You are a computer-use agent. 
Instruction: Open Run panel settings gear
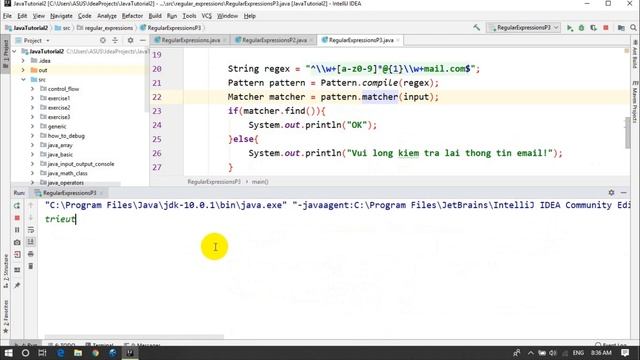click(611, 192)
